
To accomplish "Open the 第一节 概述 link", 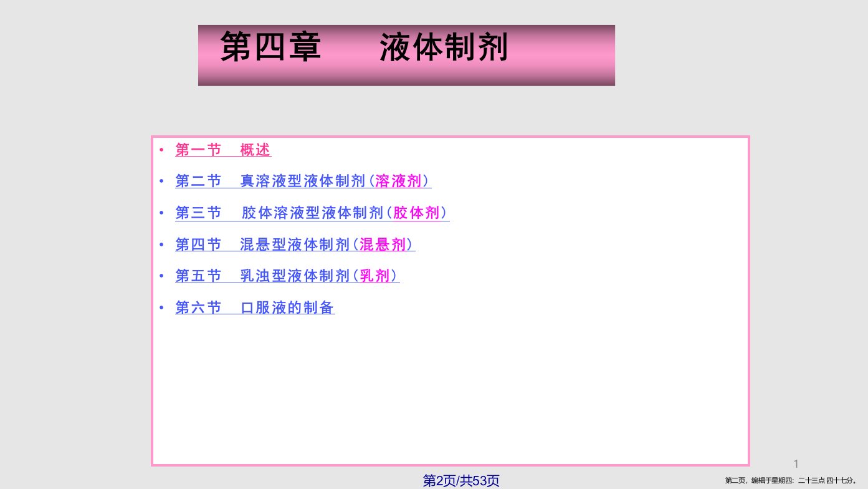I will (223, 150).
